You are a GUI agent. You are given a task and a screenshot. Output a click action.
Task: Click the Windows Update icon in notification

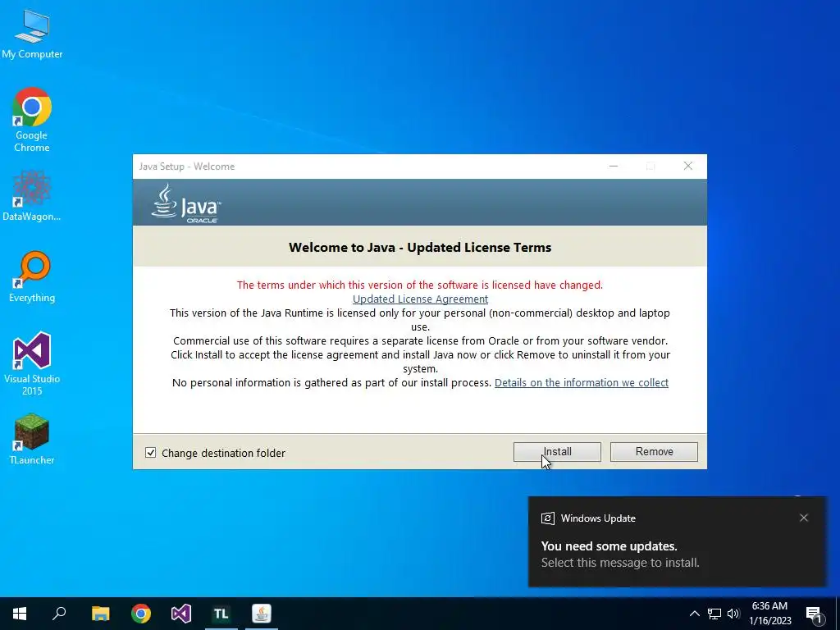coord(547,518)
